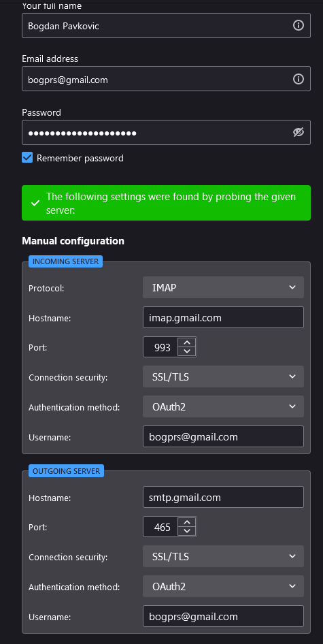Click the incoming server Username field
This screenshot has height=644, width=323.
tap(223, 436)
